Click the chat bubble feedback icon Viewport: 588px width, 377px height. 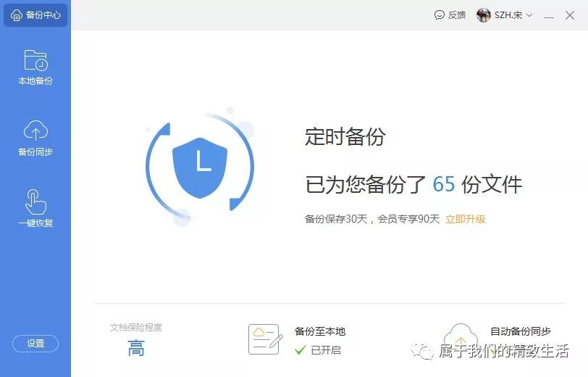(x=439, y=15)
